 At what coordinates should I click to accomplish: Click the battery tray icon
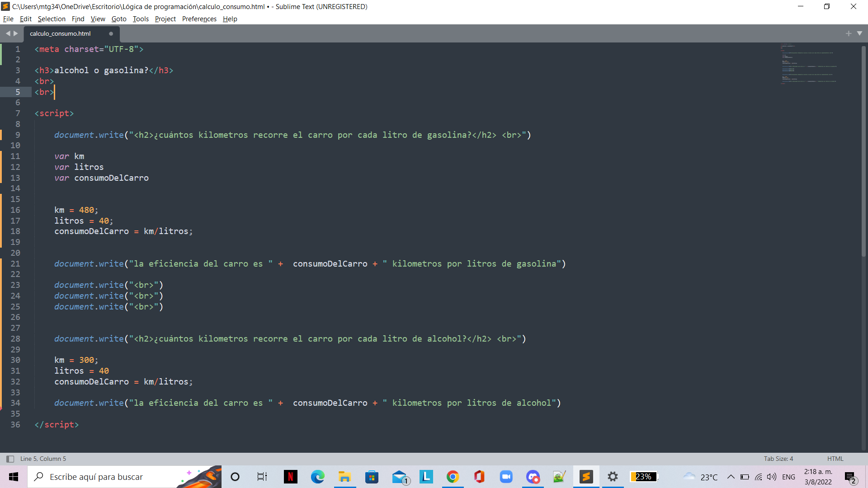745,477
